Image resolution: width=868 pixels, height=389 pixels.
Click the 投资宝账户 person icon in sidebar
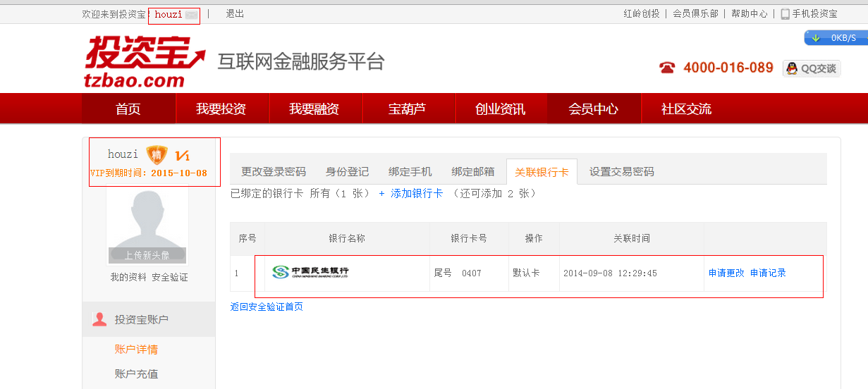click(x=99, y=319)
